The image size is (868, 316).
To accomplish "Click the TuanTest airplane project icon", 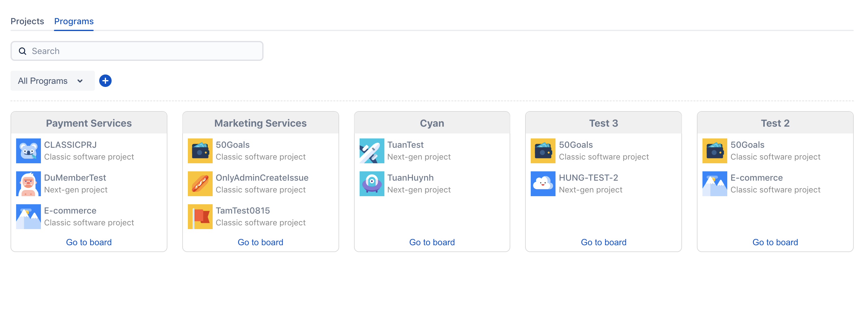I will (371, 151).
